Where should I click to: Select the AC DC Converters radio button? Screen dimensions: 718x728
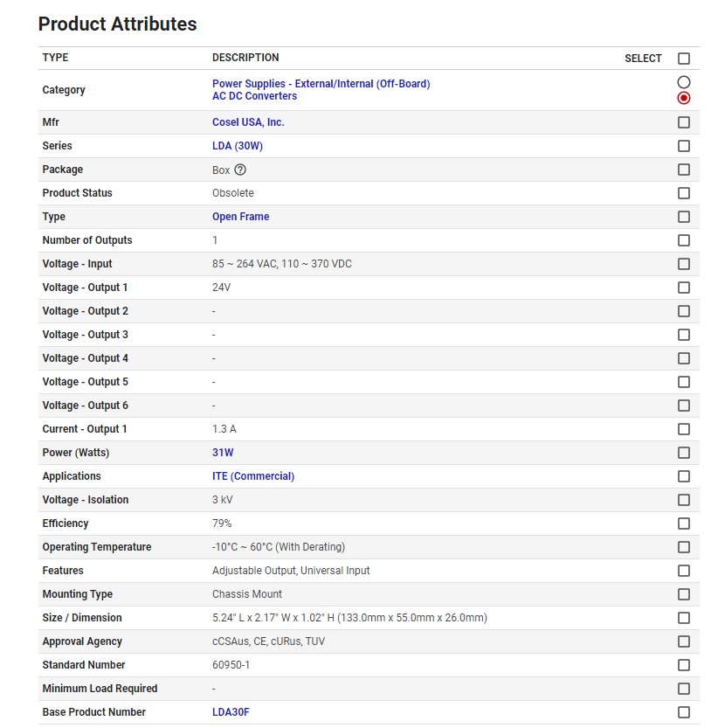(684, 98)
